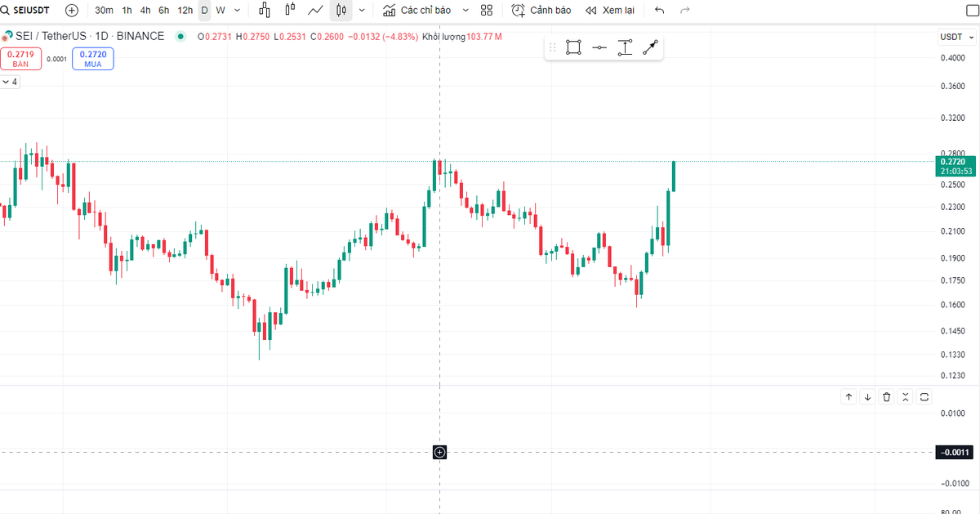Screen dimensions: 980x514
Task: Select the date and price range tool
Action: tap(625, 47)
